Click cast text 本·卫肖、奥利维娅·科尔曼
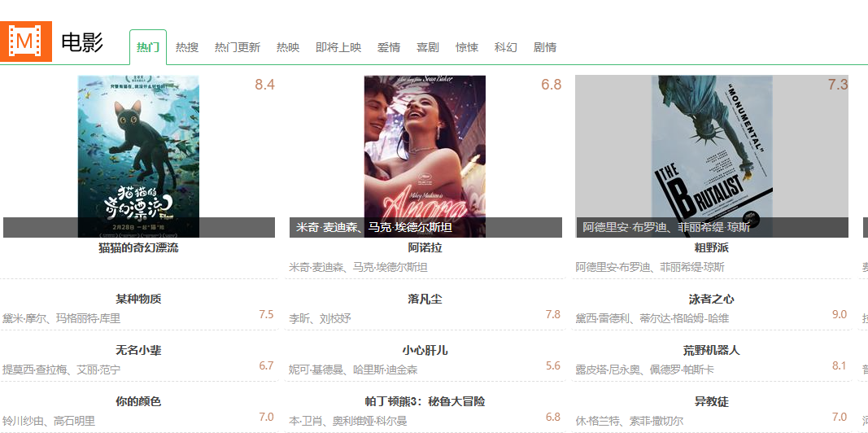Viewport: 868px width, 433px height. click(x=347, y=421)
